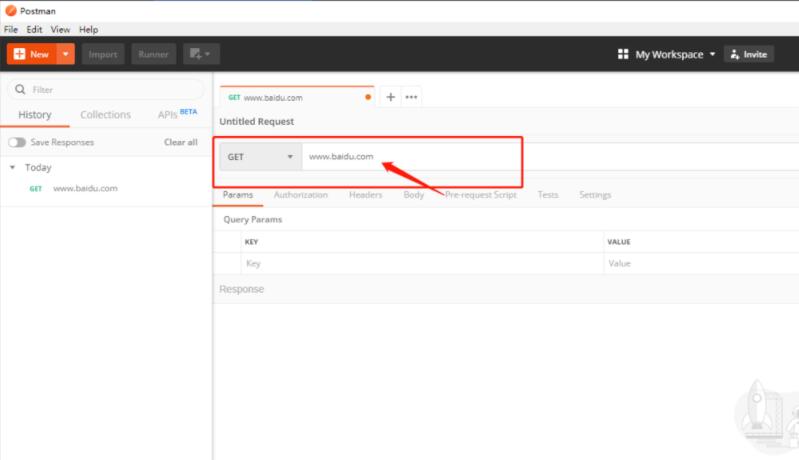This screenshot has width=799, height=460.
Task: Click the Invite button
Action: tap(749, 54)
